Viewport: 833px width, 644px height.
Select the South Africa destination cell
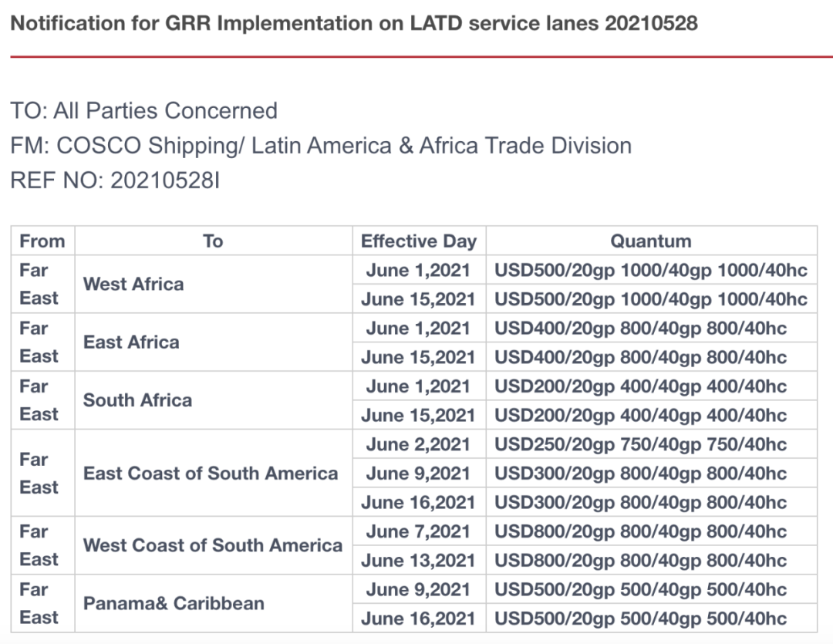coord(137,400)
